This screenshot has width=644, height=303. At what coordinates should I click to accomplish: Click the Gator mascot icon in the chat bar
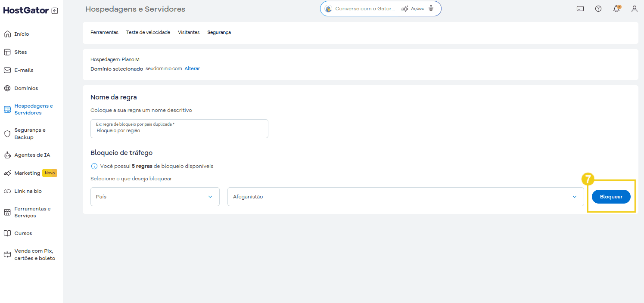329,8
